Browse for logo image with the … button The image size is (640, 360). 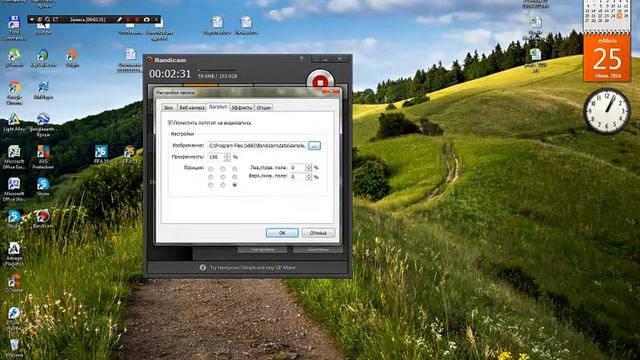click(x=314, y=146)
